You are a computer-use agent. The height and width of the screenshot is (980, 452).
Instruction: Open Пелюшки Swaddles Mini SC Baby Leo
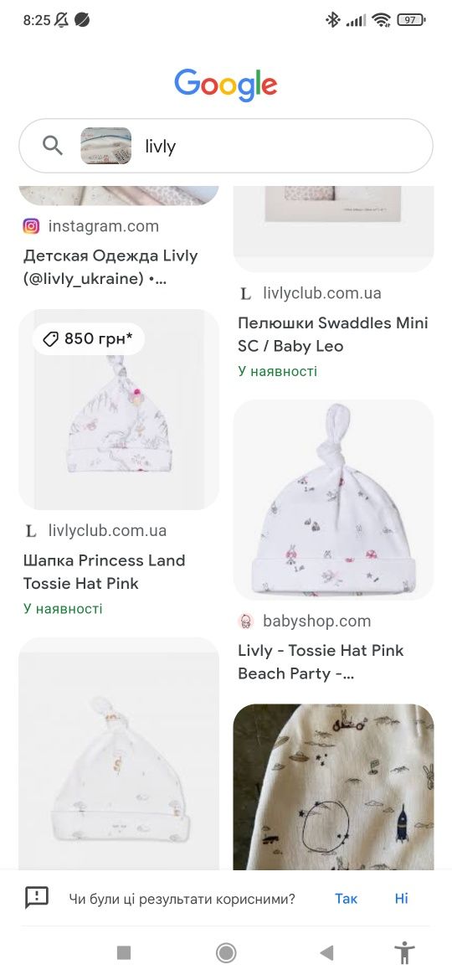333,334
